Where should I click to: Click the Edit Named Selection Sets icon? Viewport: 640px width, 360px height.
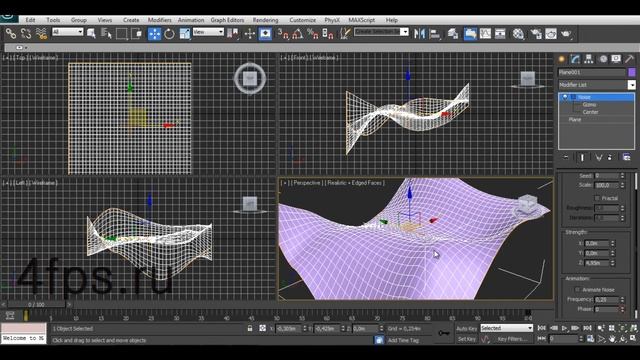(x=345, y=33)
